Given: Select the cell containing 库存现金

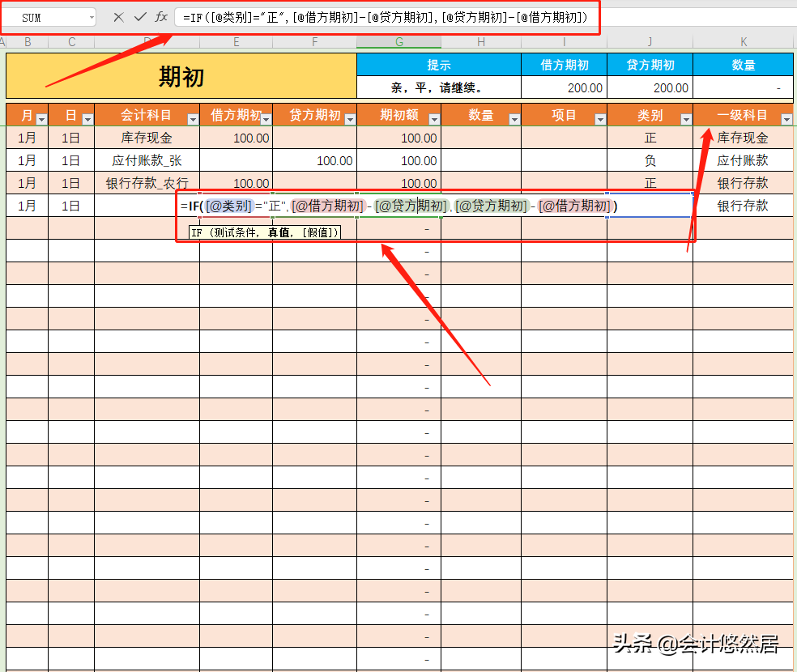Looking at the screenshot, I should pyautogui.click(x=146, y=138).
